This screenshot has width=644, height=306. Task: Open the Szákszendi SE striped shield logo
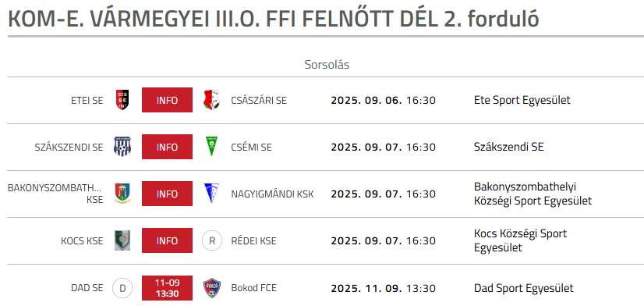point(122,147)
